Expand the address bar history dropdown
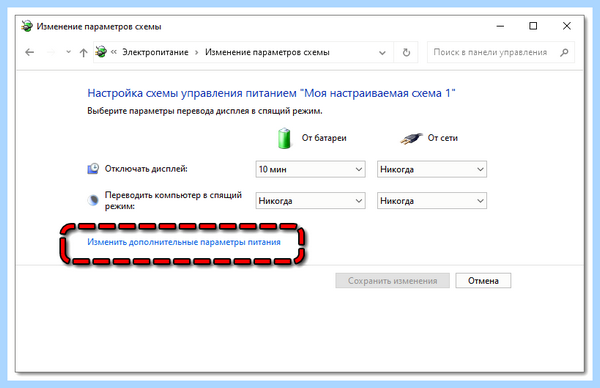 coord(382,53)
